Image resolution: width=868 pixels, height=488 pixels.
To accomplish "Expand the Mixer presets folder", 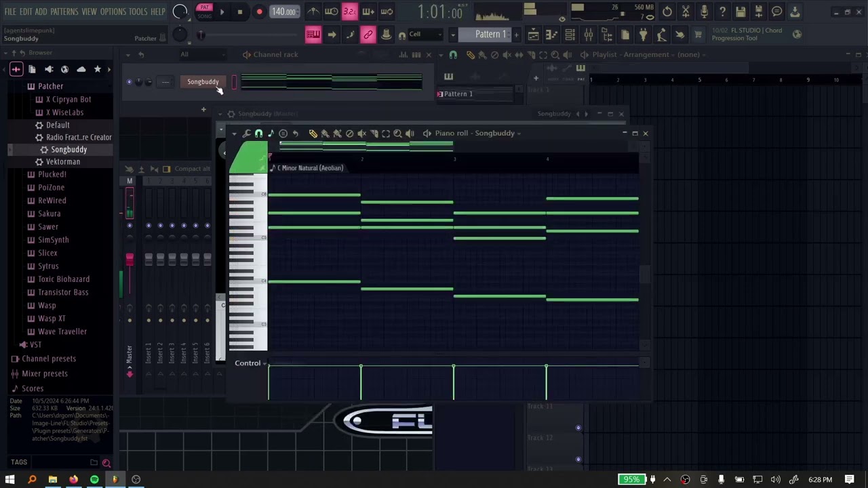I will tap(45, 373).
